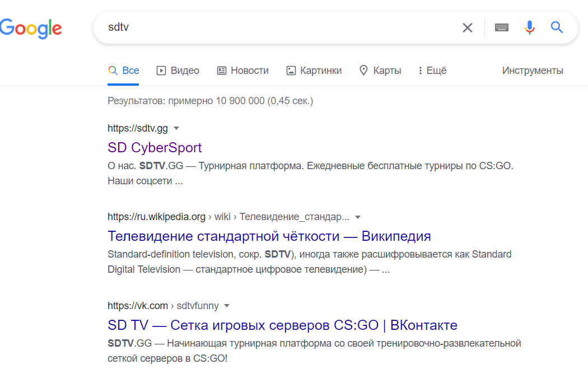The width and height of the screenshot is (588, 378).
Task: Select the Все tab
Action: point(123,71)
